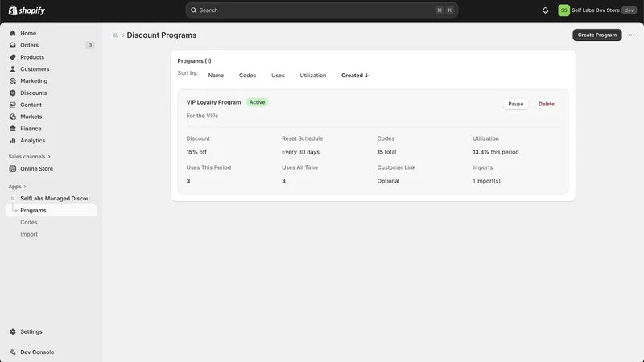Viewport: 644px width, 362px height.
Task: Click the 'Optional' customer link value
Action: coord(388,181)
